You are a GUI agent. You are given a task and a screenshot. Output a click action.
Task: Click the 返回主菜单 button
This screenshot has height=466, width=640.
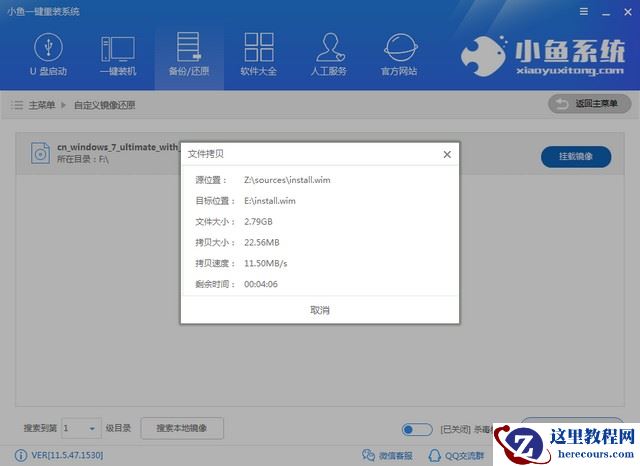(x=589, y=104)
